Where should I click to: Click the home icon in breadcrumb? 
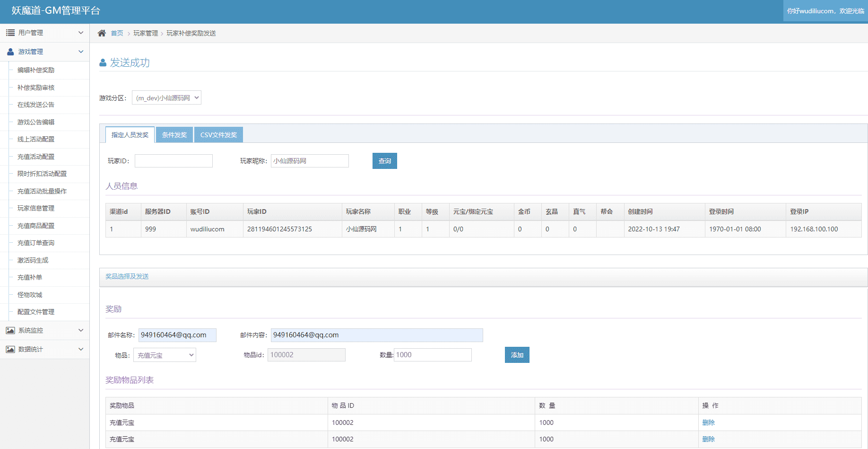pos(102,33)
